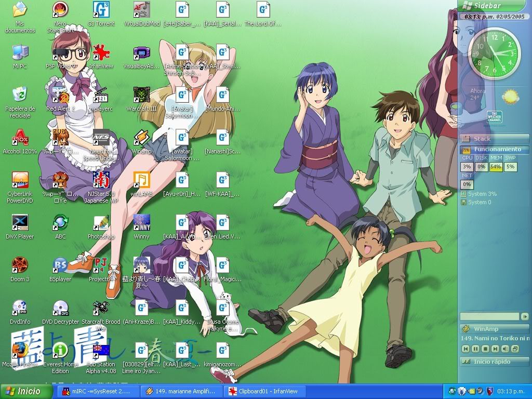Launch G3 Torrent desktop shortcut
The height and width of the screenshot is (399, 532).
(x=101, y=10)
